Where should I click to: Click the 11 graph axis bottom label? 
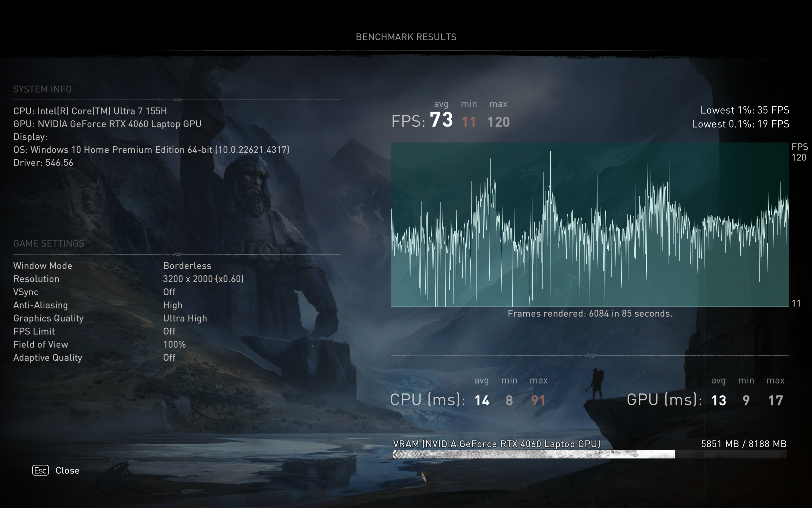coord(796,303)
